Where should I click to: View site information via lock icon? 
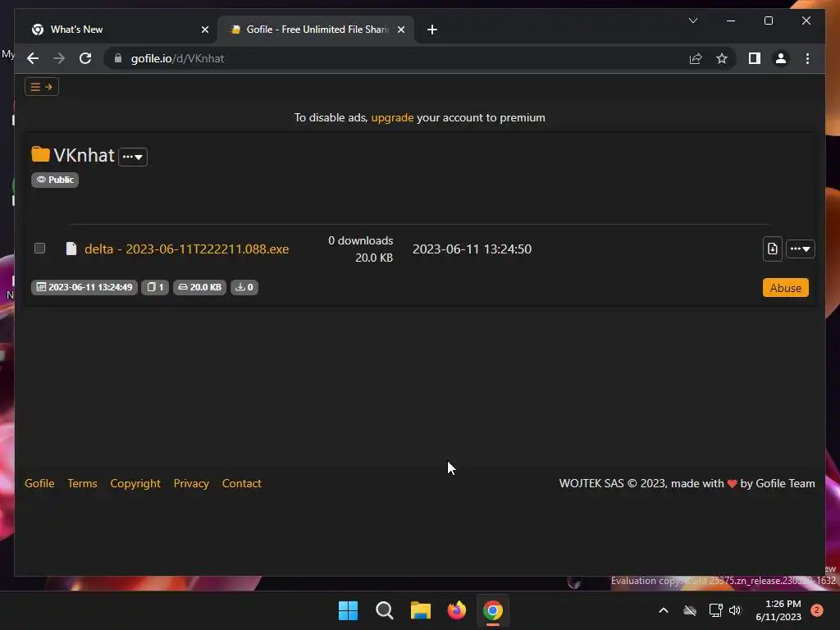[x=118, y=58]
